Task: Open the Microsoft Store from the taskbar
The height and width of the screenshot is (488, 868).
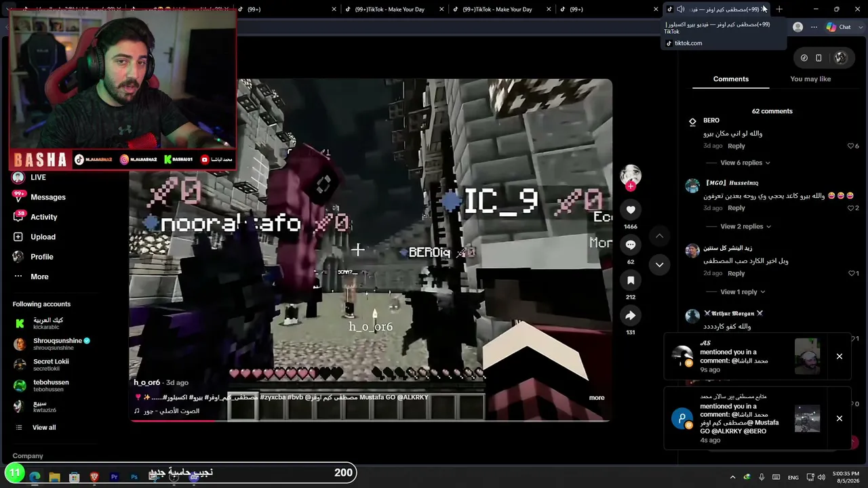Action: click(x=75, y=477)
